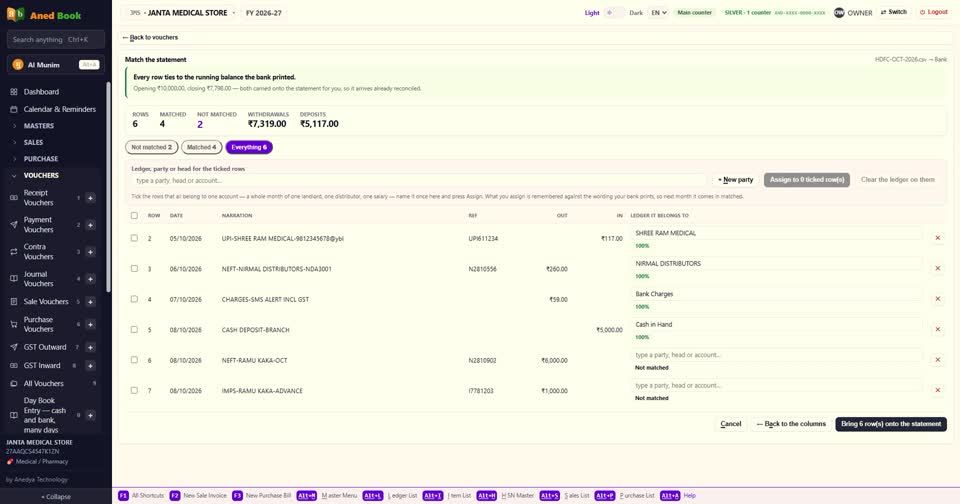Screen dimensions: 960x504
Task: Tick checkbox for row 4 CHARGES-SMS ALERT
Action: [134, 299]
